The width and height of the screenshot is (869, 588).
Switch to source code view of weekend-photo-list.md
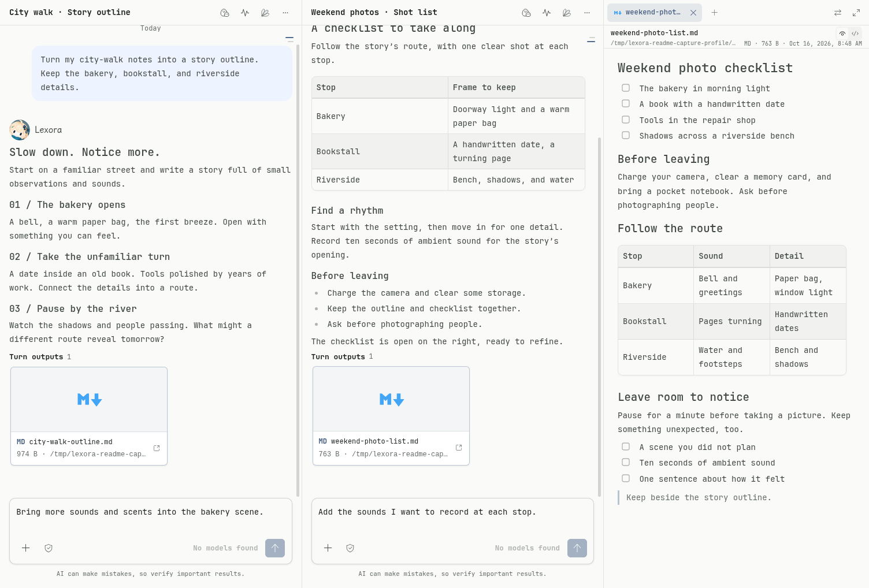(855, 34)
